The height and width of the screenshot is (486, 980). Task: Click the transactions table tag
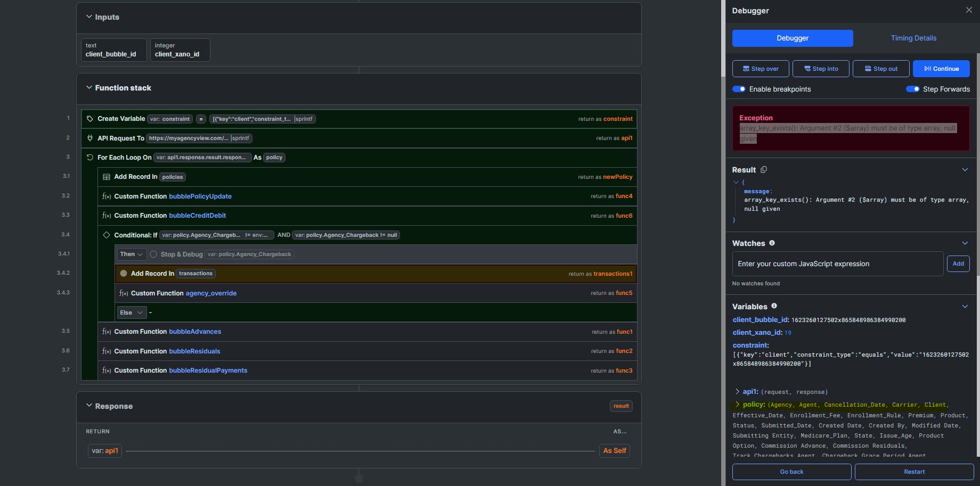click(195, 274)
